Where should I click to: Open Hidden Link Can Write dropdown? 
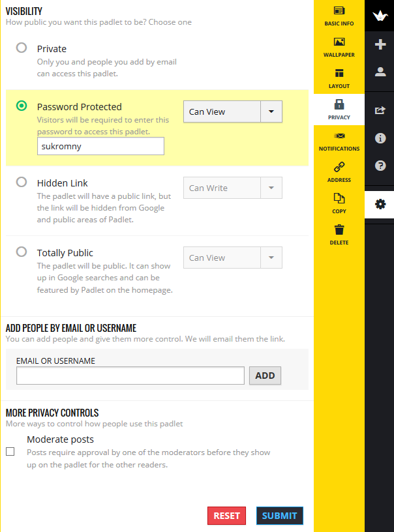232,188
